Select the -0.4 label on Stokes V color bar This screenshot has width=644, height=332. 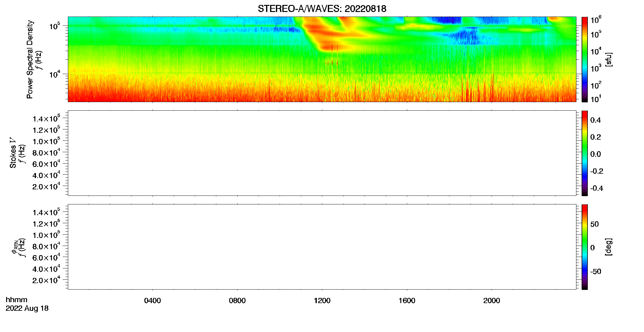coord(597,188)
